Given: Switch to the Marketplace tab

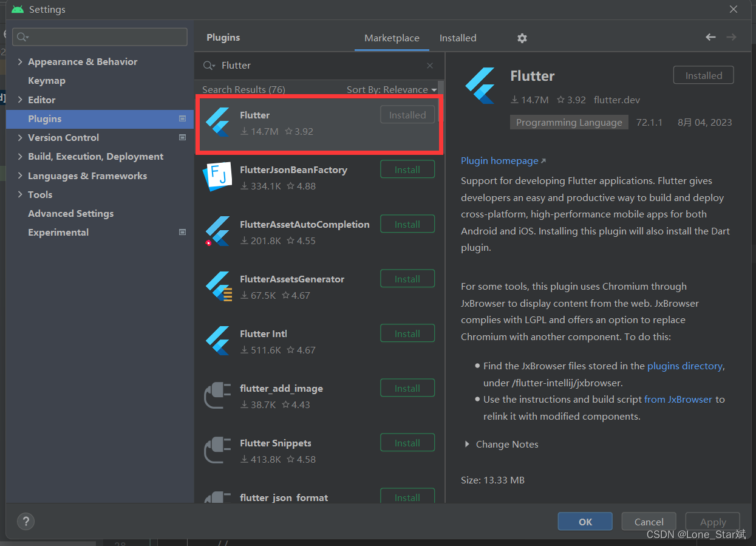Looking at the screenshot, I should click(392, 38).
